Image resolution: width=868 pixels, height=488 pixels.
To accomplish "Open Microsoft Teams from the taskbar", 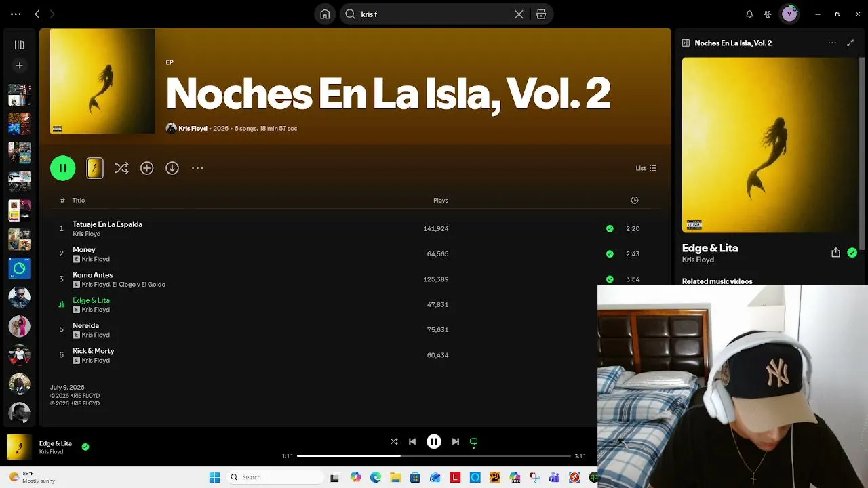I will click(554, 477).
